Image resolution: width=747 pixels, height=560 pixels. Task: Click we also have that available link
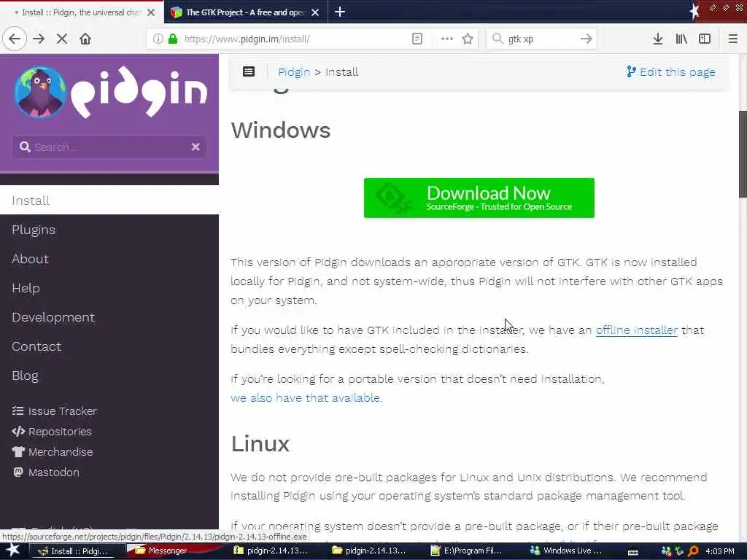click(306, 398)
